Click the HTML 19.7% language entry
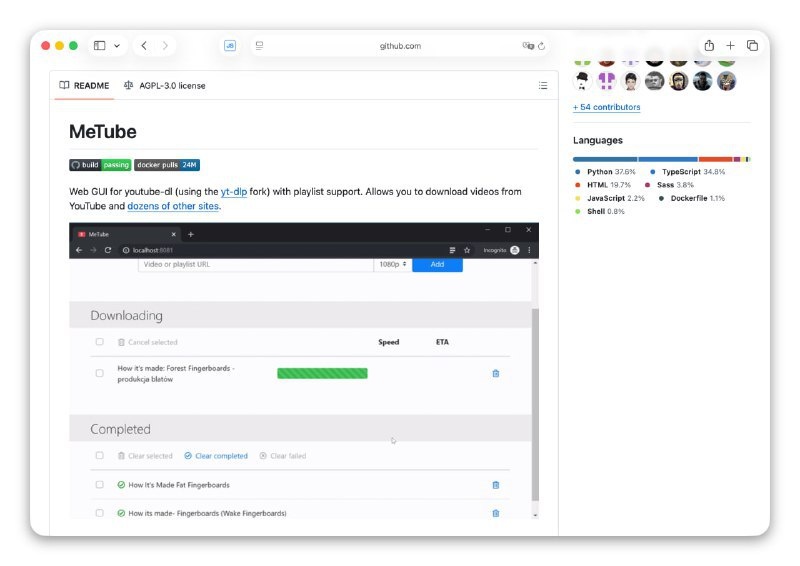 click(x=603, y=185)
